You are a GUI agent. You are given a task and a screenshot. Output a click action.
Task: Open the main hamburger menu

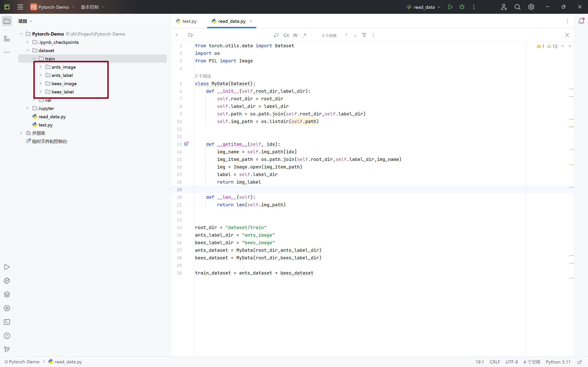(x=20, y=7)
